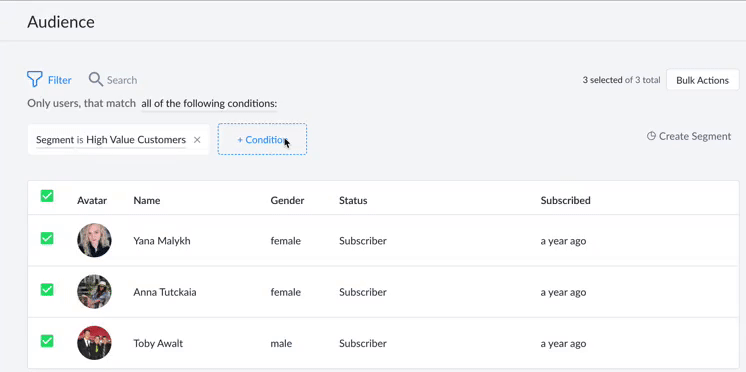The height and width of the screenshot is (372, 746).
Task: Open the Bulk Actions menu
Action: [702, 80]
